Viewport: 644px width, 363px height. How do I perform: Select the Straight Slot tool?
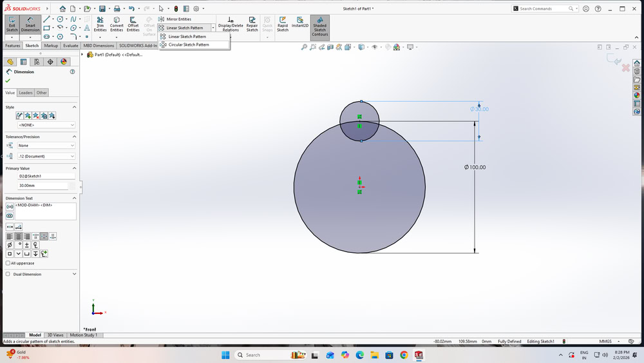[x=47, y=37]
